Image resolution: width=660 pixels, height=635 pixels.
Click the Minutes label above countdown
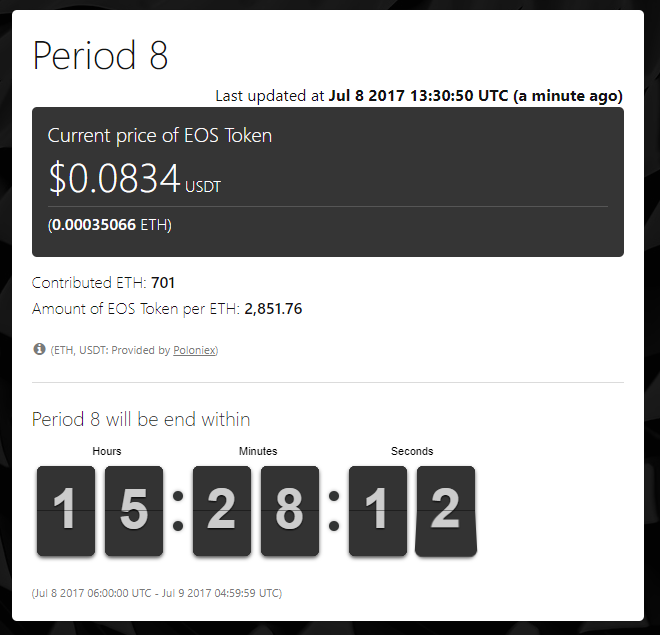pyautogui.click(x=258, y=452)
